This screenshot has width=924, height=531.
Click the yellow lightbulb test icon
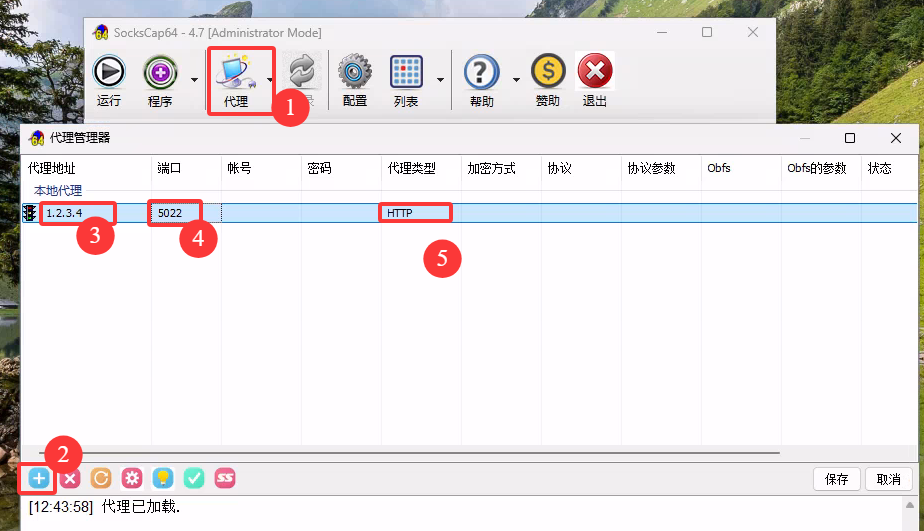(x=163, y=478)
